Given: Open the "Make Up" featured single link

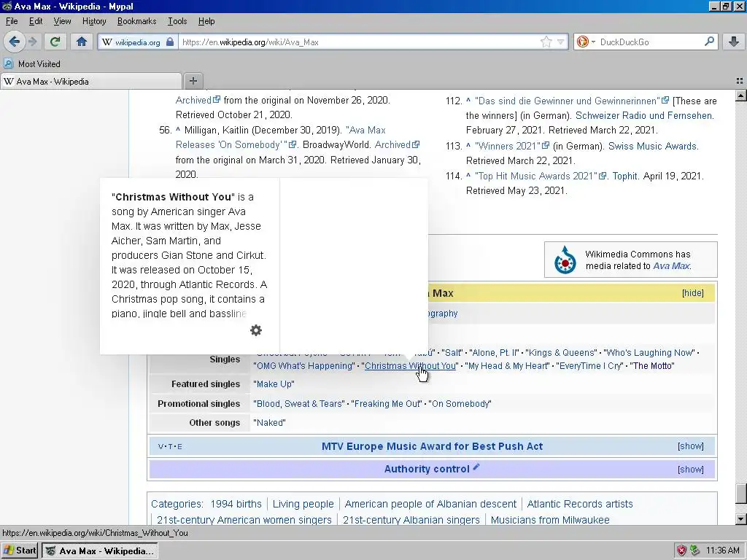Looking at the screenshot, I should tap(274, 384).
